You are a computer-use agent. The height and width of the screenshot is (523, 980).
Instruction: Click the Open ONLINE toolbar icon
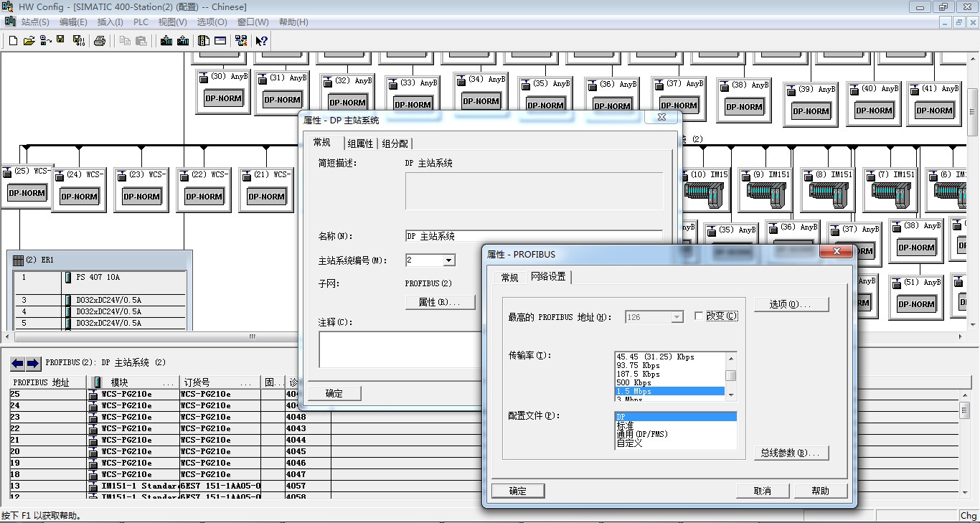tap(44, 41)
